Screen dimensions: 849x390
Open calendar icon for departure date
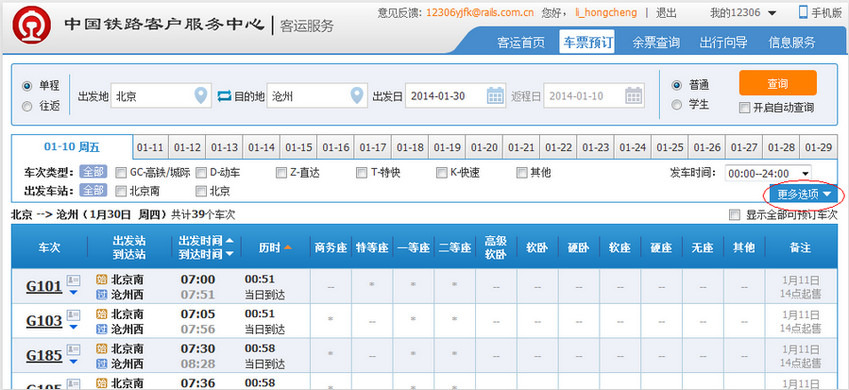495,96
